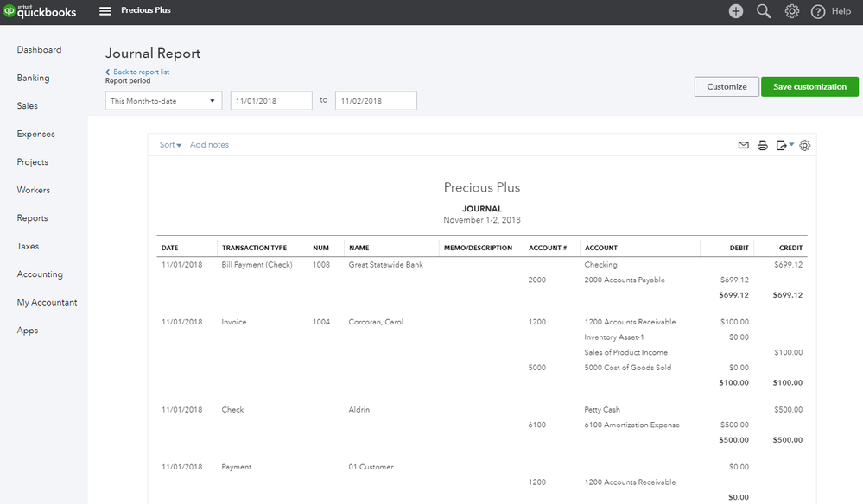
Task: Open the Create plus icon
Action: [736, 11]
